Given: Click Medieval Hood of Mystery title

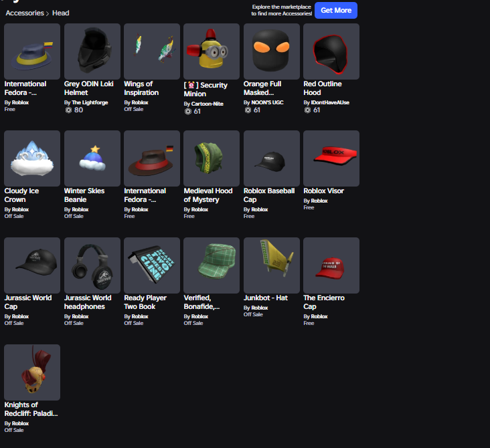Looking at the screenshot, I should pyautogui.click(x=208, y=195).
